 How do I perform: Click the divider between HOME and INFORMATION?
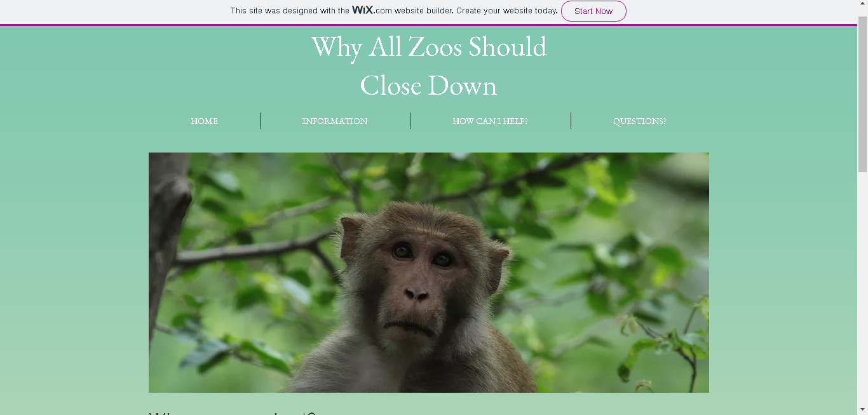(x=260, y=121)
